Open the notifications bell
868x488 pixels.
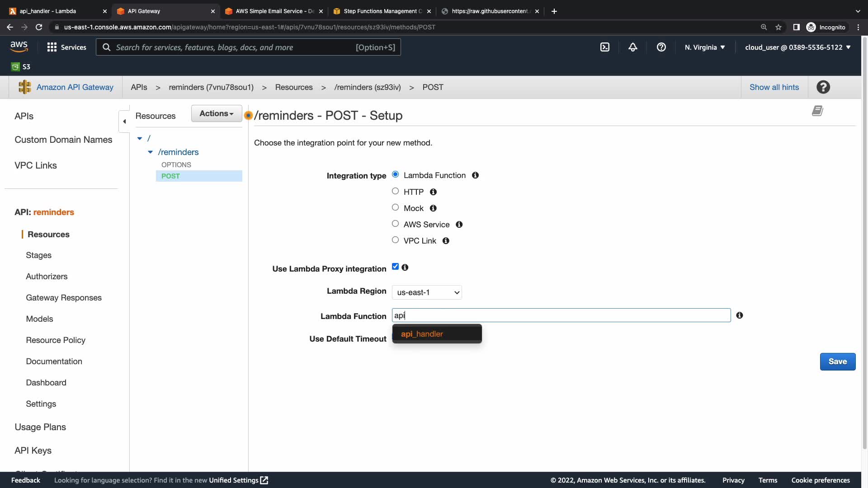633,47
